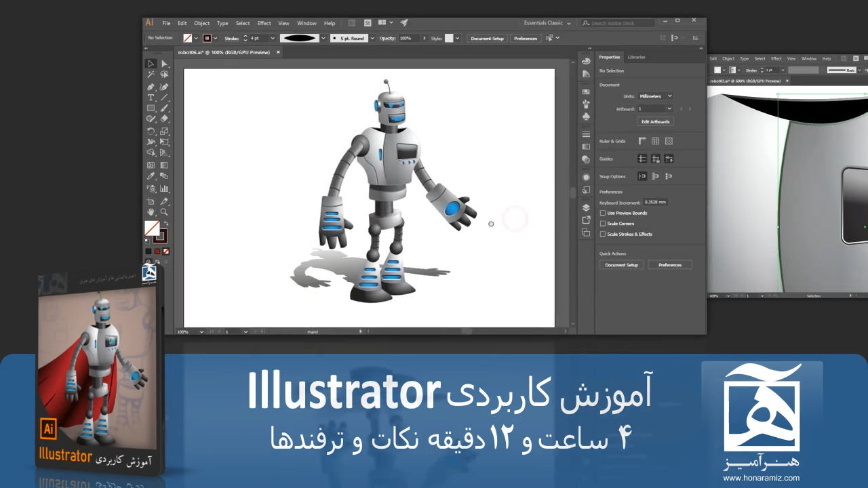The width and height of the screenshot is (868, 488).
Task: Select the Symbol Sprayer tool
Action: point(151,188)
